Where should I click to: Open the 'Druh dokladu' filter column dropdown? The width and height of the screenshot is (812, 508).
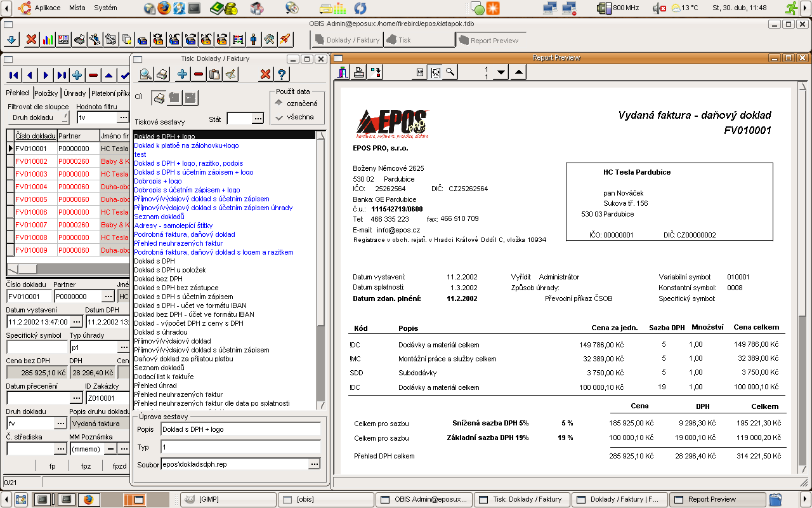(38, 117)
